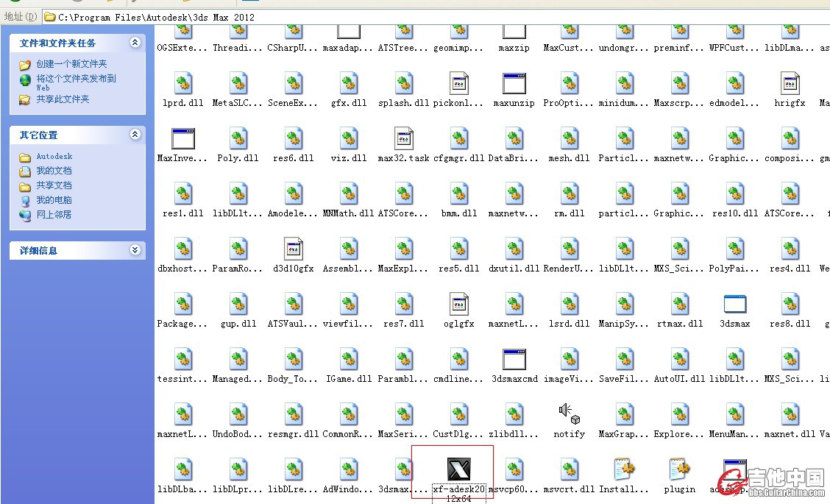Open 共享文档 from other places
This screenshot has height=504, width=830.
tap(54, 186)
